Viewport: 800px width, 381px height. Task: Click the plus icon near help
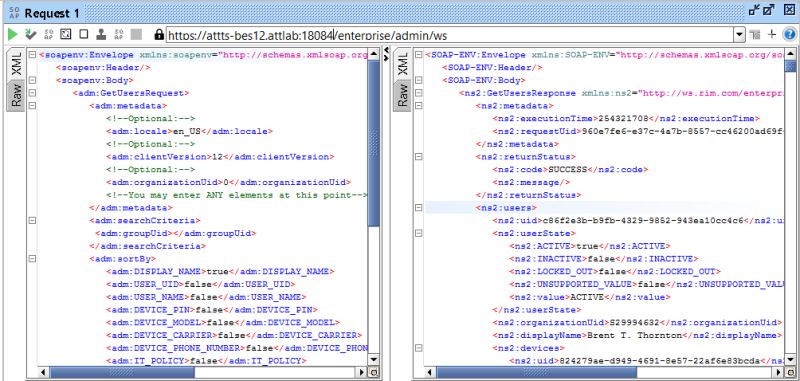pyautogui.click(x=772, y=34)
